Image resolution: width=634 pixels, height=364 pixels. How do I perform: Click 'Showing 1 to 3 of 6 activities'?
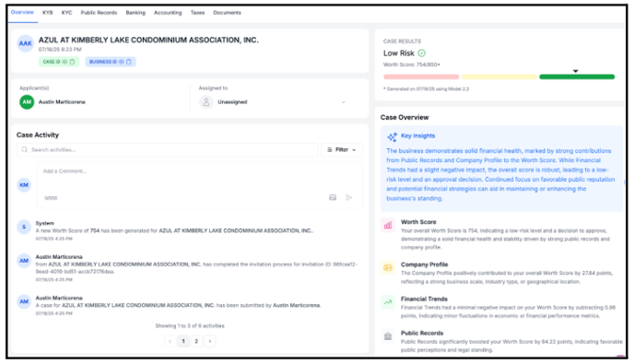click(190, 325)
